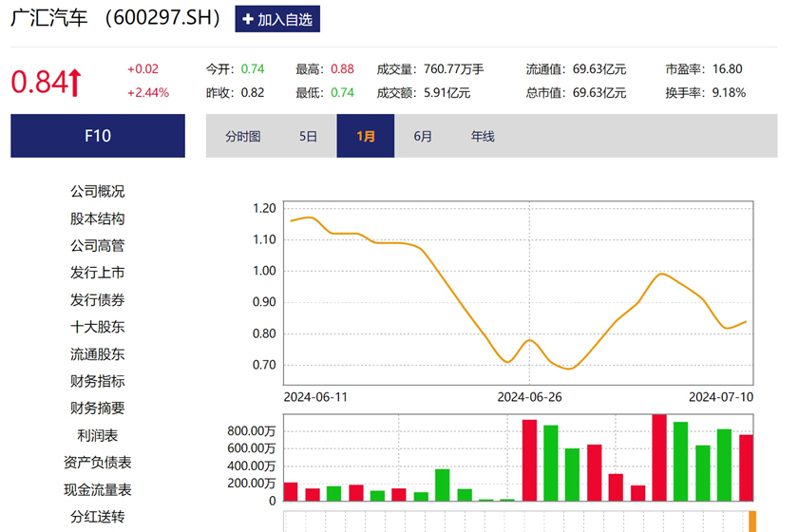Click the +0.02 price change value

tap(143, 68)
